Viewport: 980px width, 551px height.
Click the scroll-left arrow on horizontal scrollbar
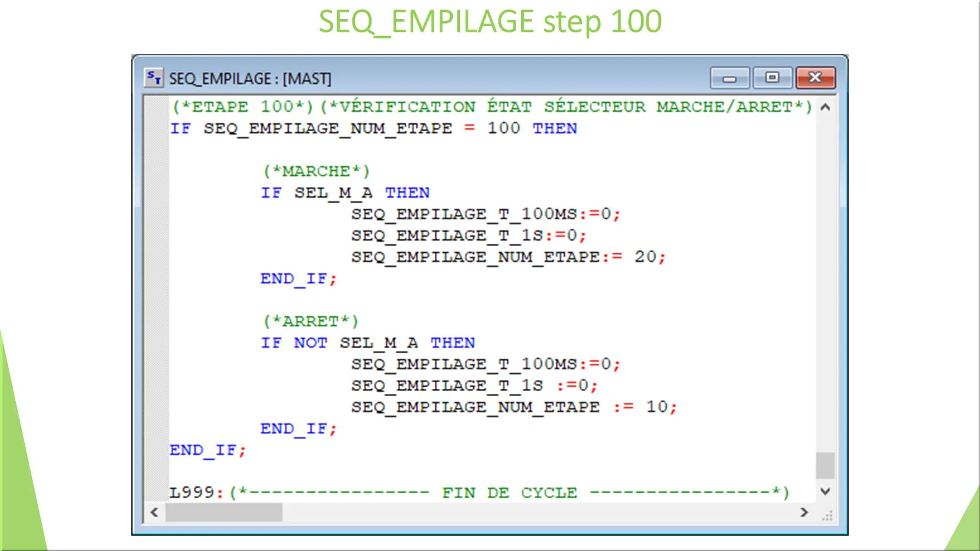(x=154, y=512)
